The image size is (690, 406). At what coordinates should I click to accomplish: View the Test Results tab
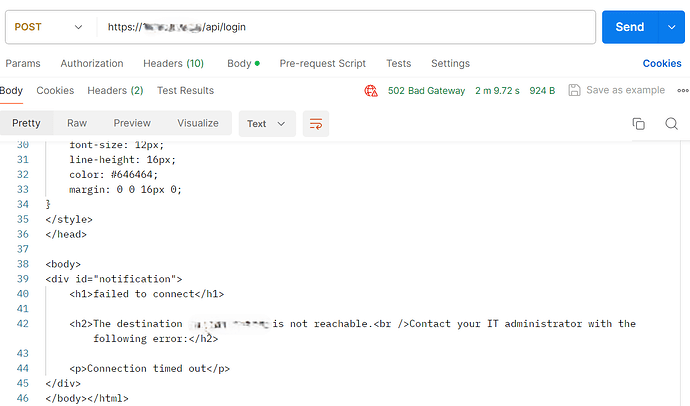[186, 91]
